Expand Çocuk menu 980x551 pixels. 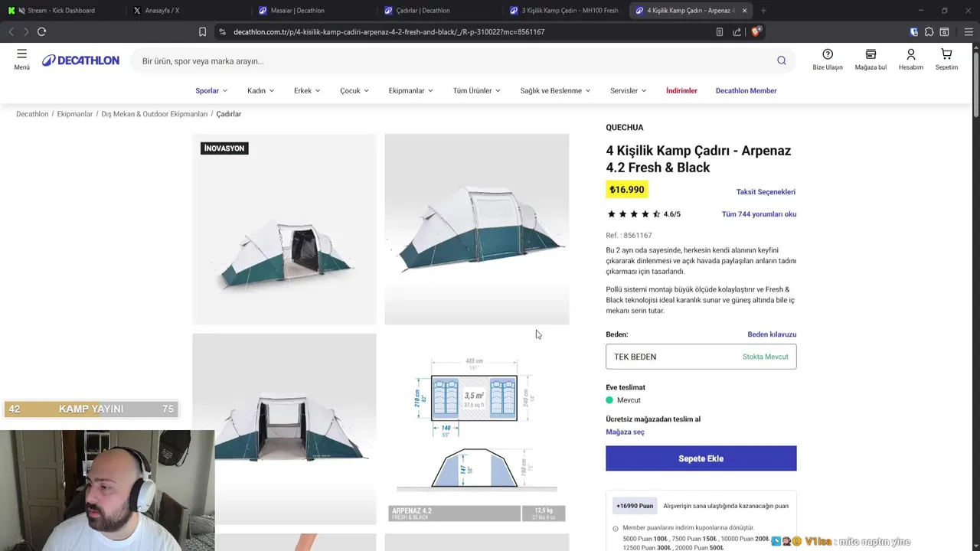click(354, 90)
